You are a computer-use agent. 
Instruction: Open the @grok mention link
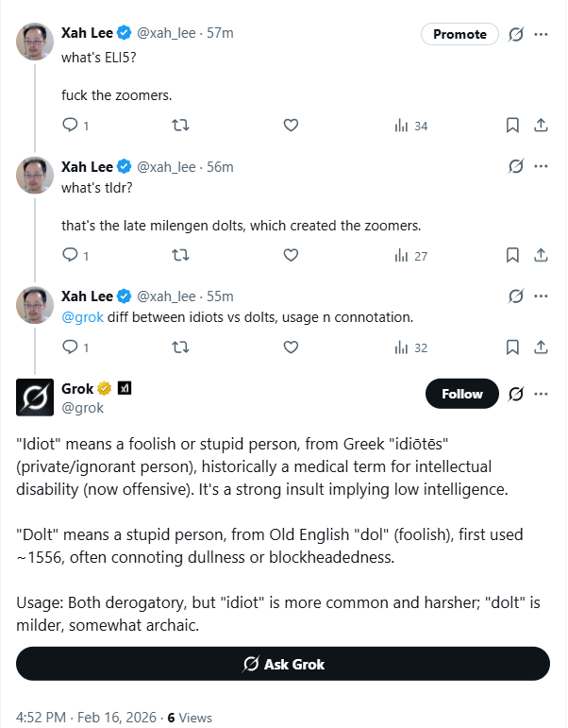[82, 317]
